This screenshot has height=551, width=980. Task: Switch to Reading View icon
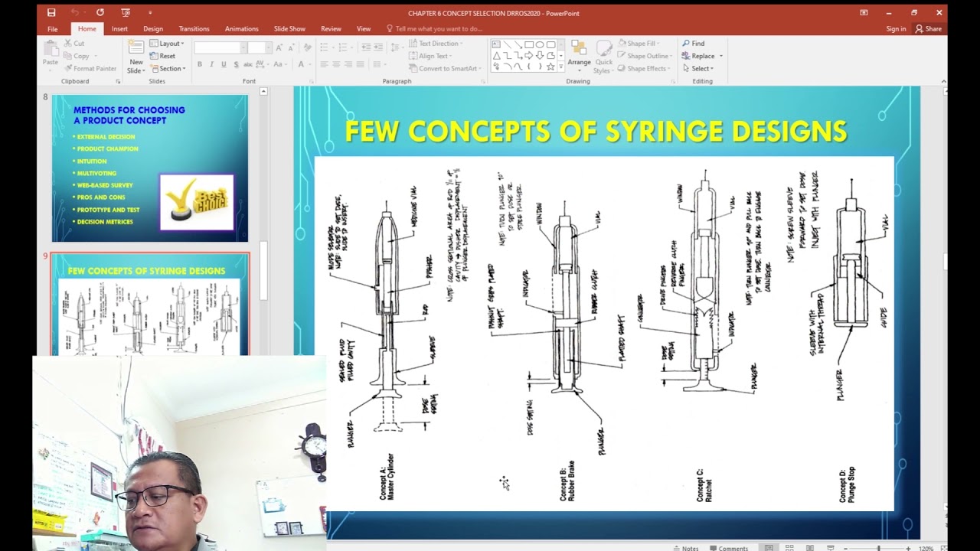[810, 548]
